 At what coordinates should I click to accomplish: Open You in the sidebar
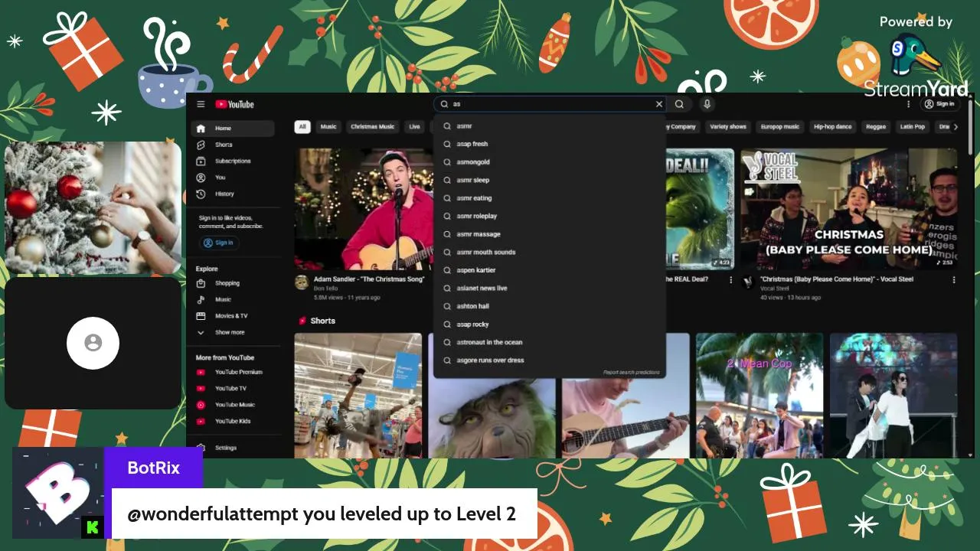(233, 178)
